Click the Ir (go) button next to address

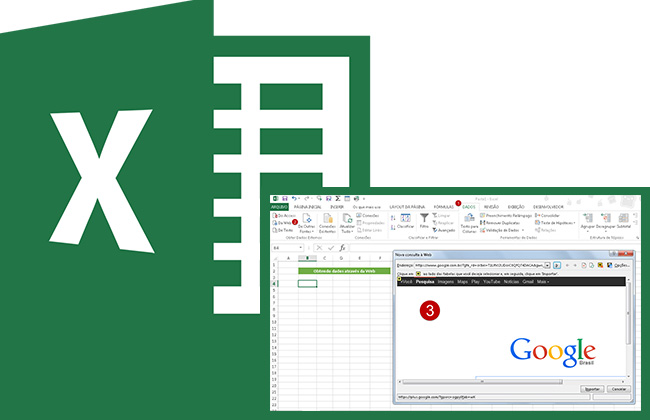point(557,265)
